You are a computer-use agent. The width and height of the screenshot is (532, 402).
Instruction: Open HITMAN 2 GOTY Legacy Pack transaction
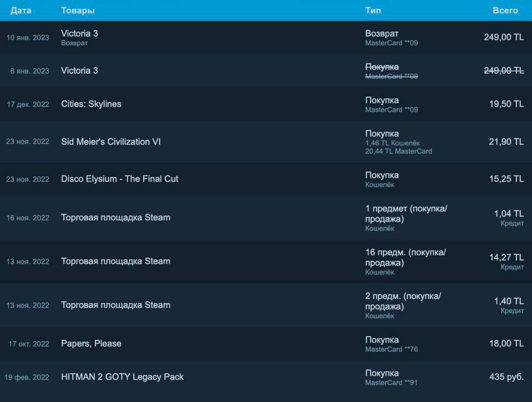click(x=122, y=377)
